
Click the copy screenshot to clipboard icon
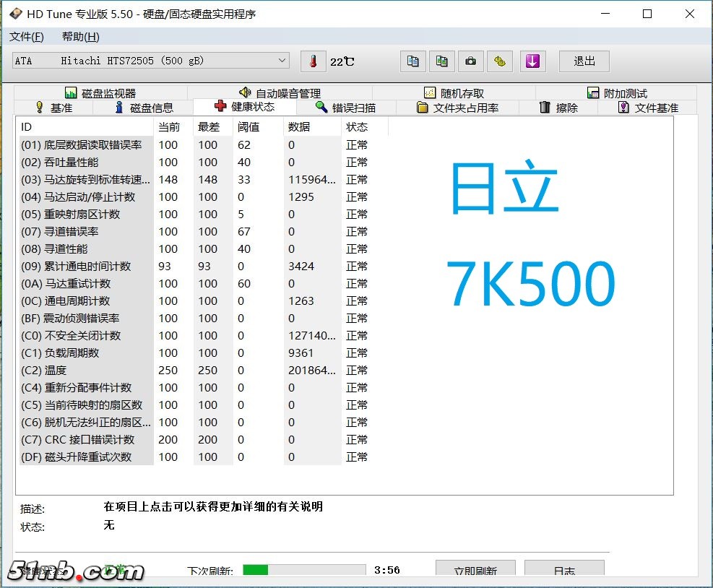click(441, 61)
